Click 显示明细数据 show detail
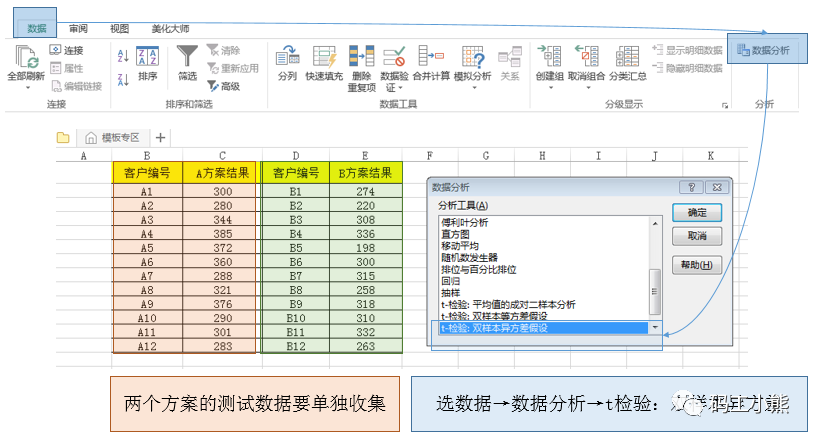Viewport: 816px width, 440px height. point(687,50)
